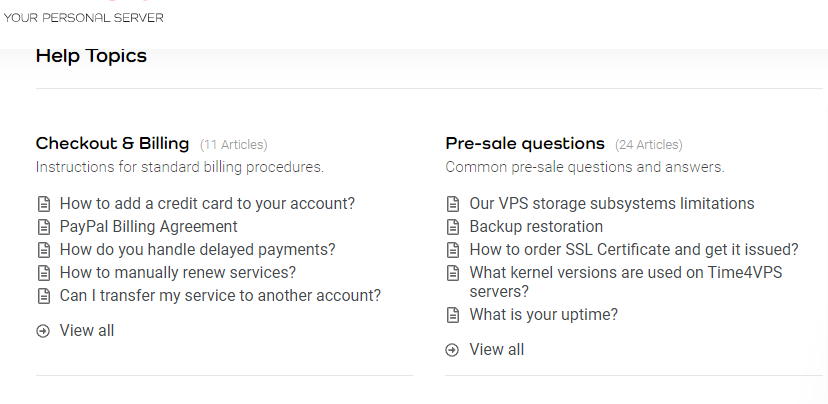The height and width of the screenshot is (404, 828).
Task: Click document icon beside delayed payments article
Action: [43, 250]
